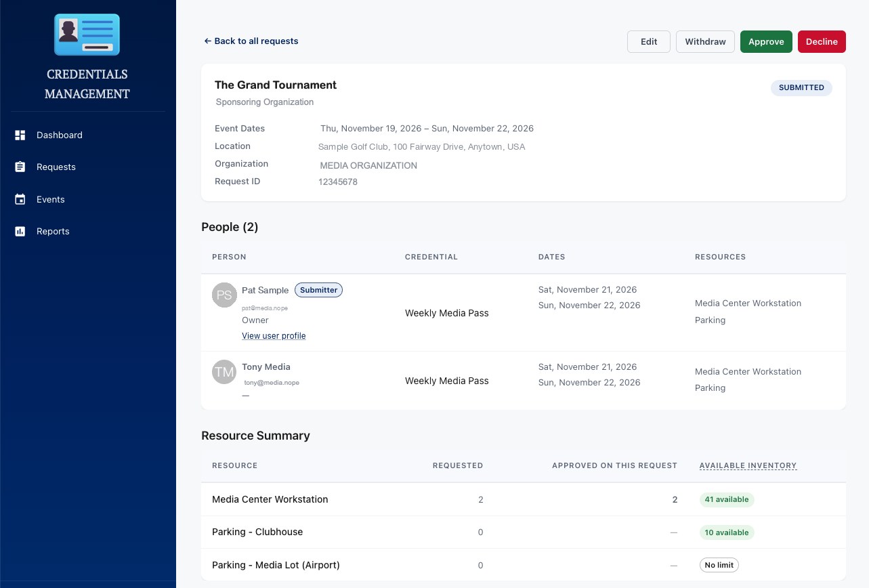Click the Sample Golf Club location address
The image size is (869, 588).
tap(421, 147)
